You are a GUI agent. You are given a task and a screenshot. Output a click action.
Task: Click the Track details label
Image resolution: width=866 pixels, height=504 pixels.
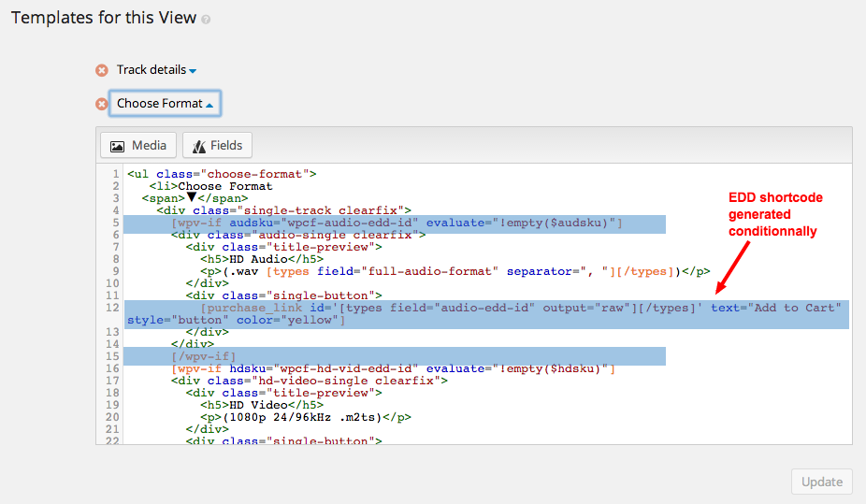152,70
